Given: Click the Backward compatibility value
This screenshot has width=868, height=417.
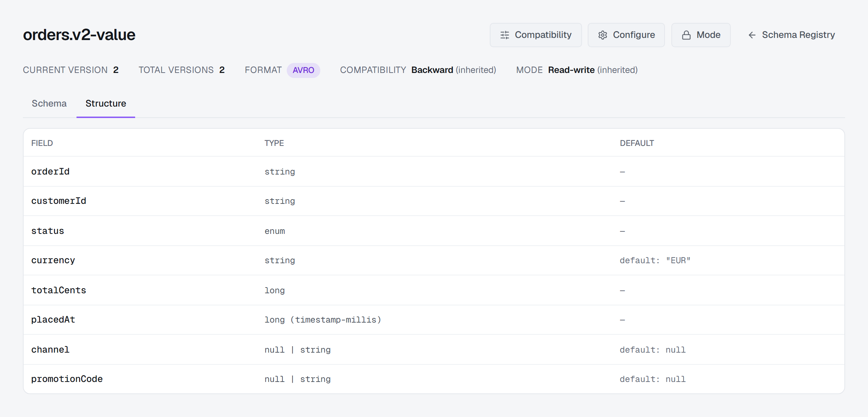Looking at the screenshot, I should 432,70.
